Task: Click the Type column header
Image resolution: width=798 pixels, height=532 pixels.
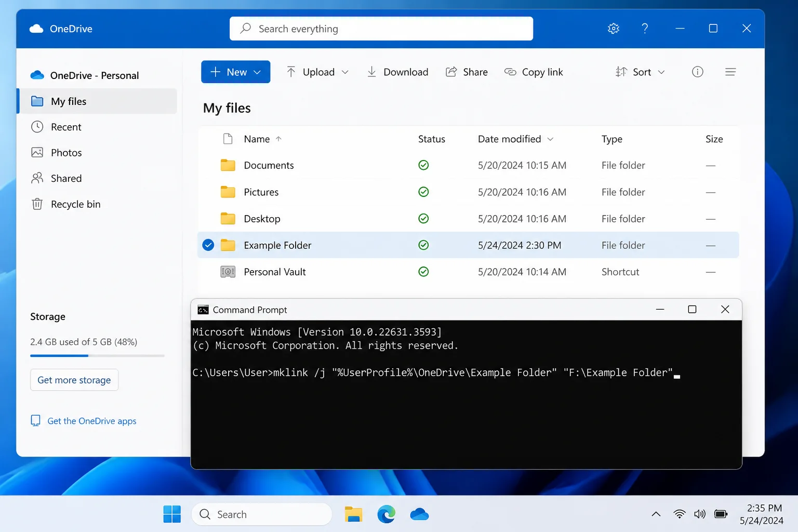Action: tap(612, 139)
